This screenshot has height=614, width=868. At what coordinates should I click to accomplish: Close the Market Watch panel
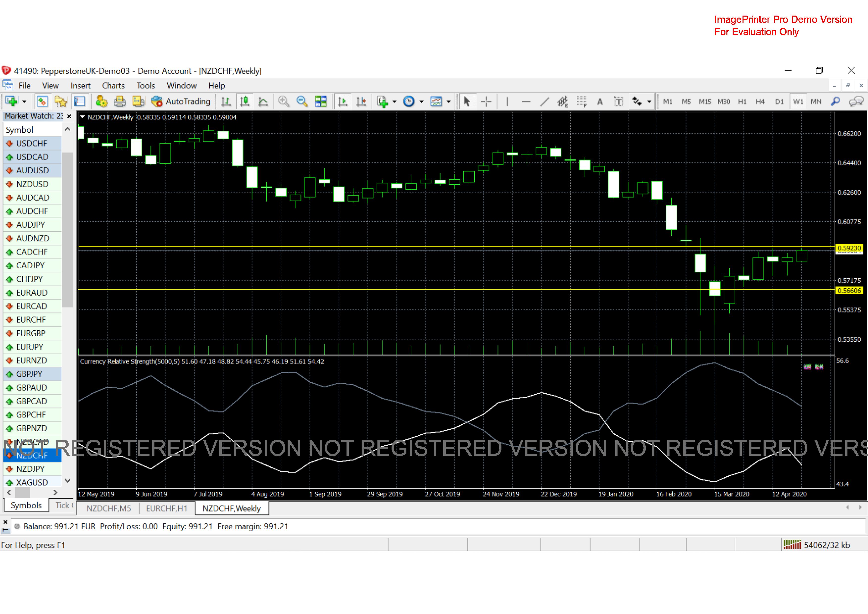69,116
